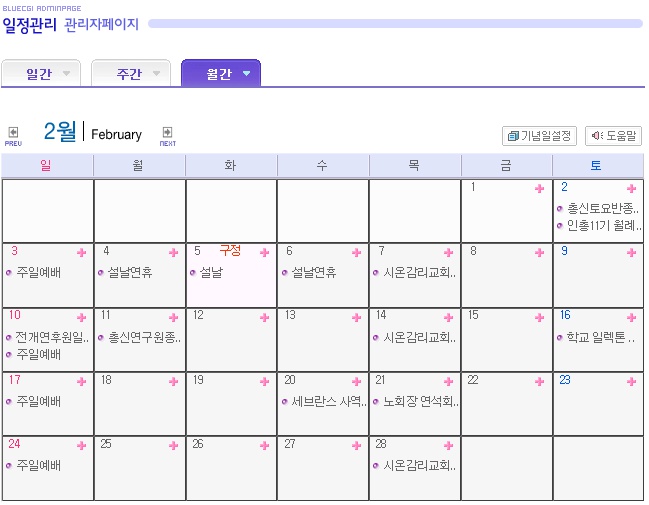
Task: Click the pink plus icon on February 5
Action: (x=264, y=252)
